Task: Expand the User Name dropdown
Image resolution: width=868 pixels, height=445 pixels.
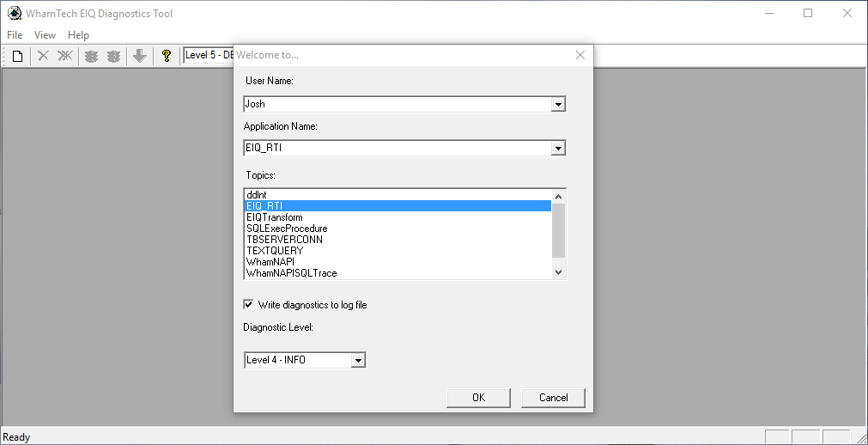Action: pyautogui.click(x=558, y=104)
